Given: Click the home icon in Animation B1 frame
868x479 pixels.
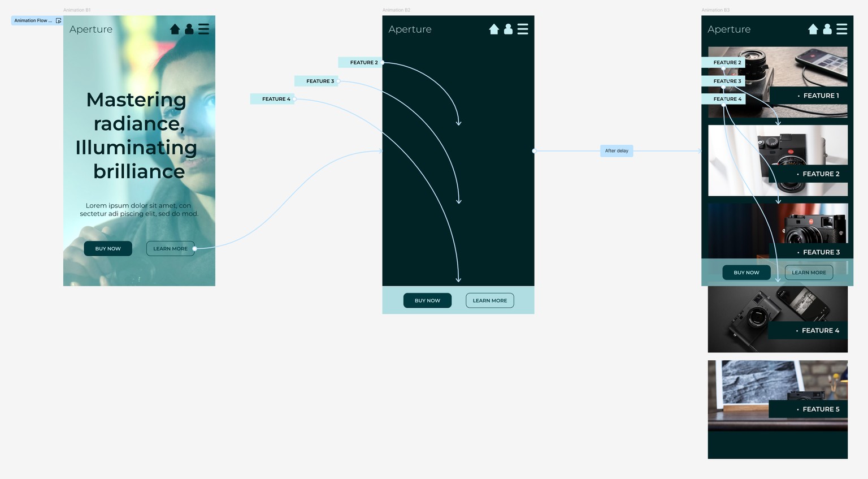Looking at the screenshot, I should click(x=175, y=29).
